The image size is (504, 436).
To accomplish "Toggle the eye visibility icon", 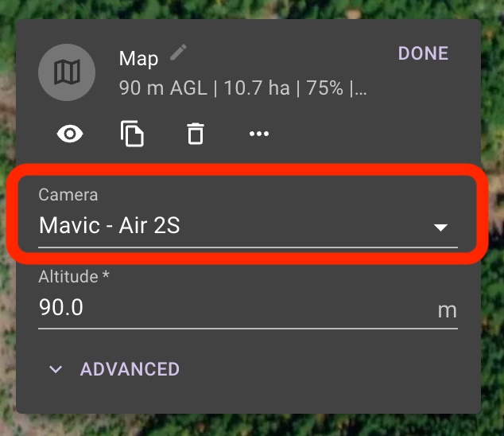I will (70, 133).
